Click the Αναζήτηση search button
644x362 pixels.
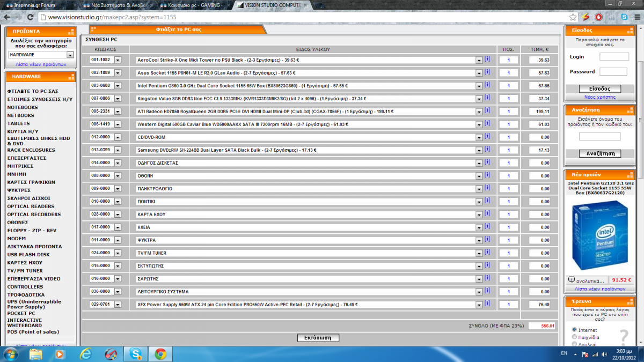[600, 153]
